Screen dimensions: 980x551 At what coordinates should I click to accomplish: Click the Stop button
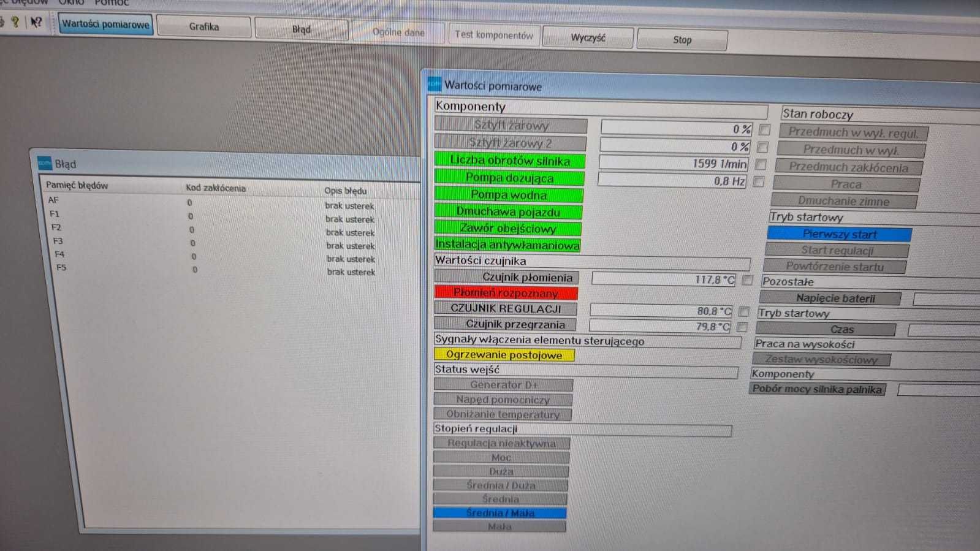(x=682, y=40)
